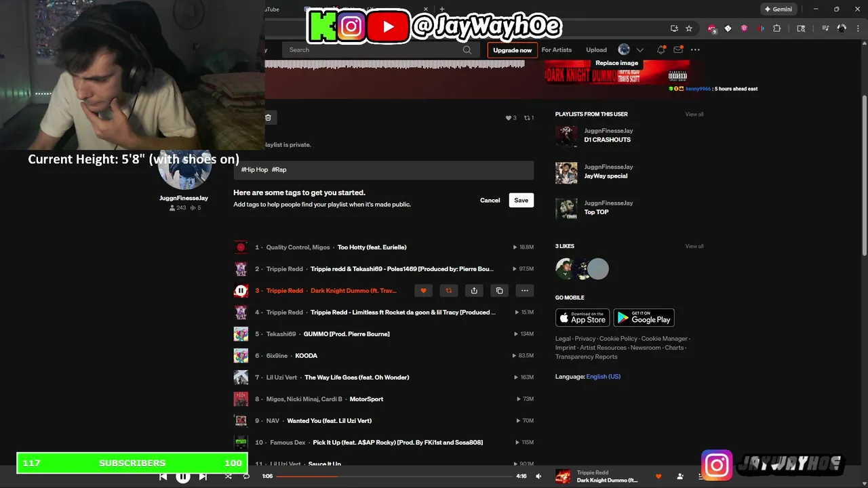The height and width of the screenshot is (488, 868).
Task: View all likes link
Action: [x=694, y=247]
